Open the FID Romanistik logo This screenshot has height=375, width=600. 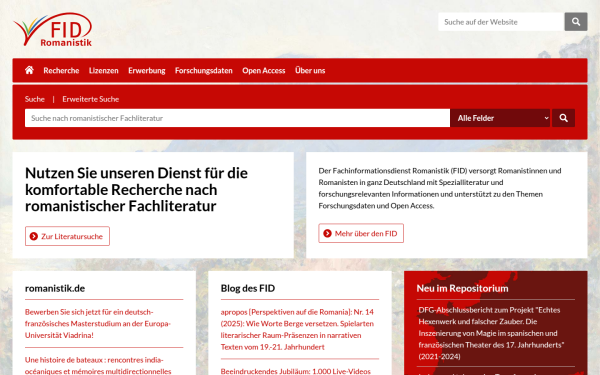click(x=53, y=29)
